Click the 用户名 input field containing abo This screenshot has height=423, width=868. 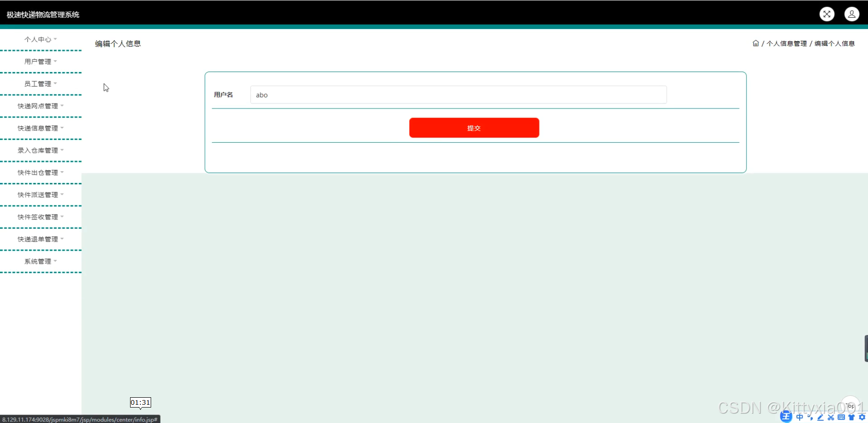point(458,95)
